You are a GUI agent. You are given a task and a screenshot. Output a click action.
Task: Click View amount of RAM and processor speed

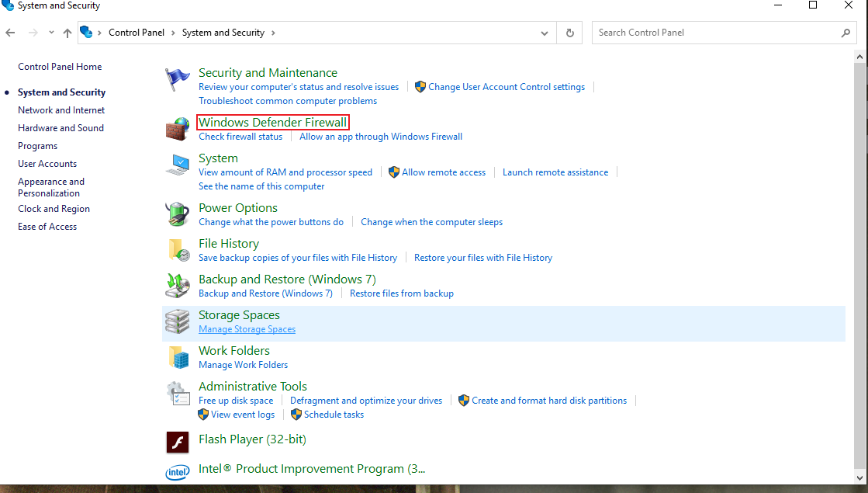(285, 172)
